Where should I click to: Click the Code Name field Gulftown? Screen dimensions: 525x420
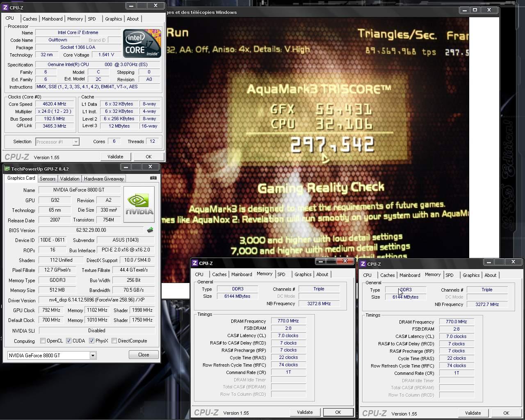[x=58, y=40]
